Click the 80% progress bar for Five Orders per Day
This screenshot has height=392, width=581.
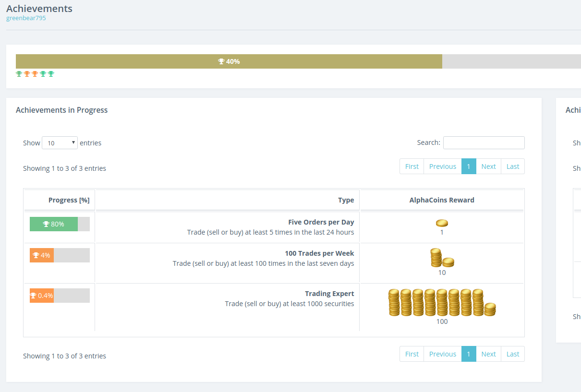coord(60,224)
